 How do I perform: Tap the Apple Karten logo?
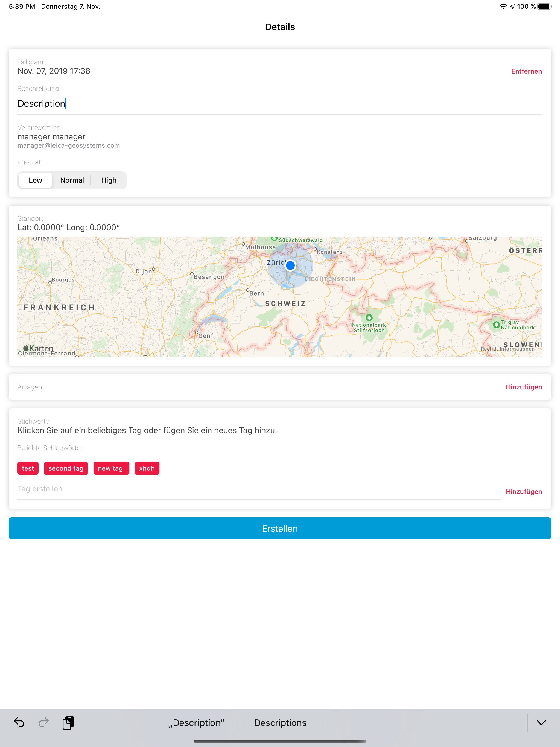click(x=38, y=348)
